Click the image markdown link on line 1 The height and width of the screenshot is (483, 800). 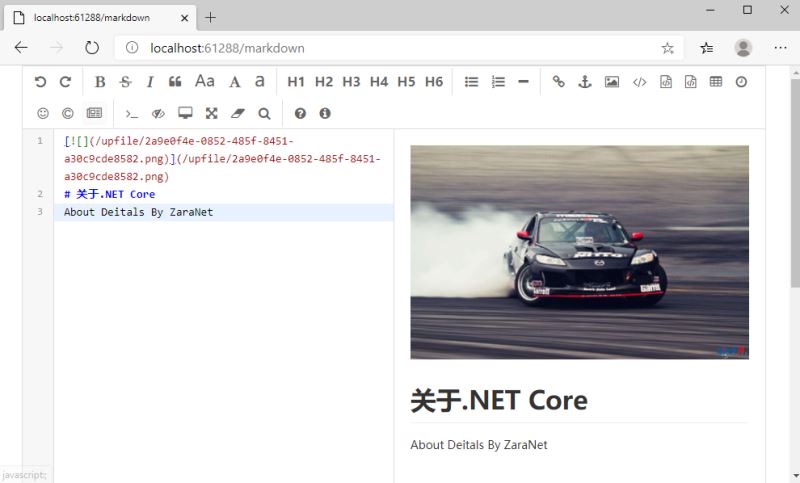[x=222, y=159]
